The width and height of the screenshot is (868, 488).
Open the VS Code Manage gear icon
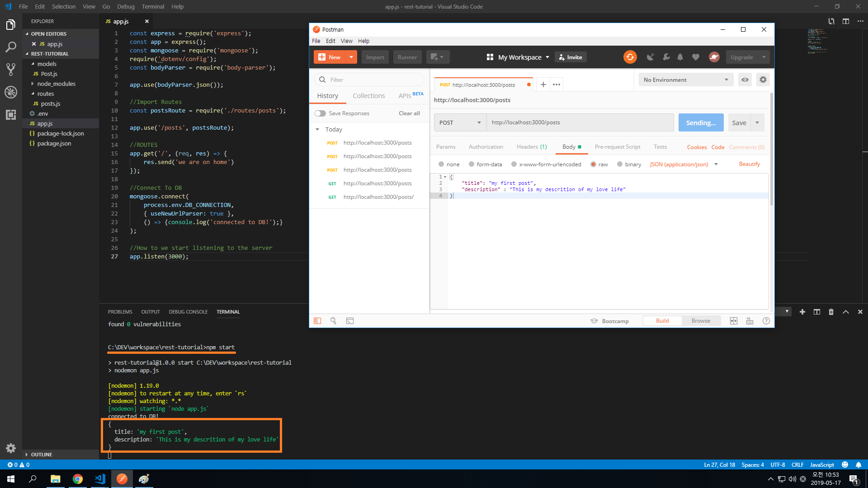click(11, 448)
